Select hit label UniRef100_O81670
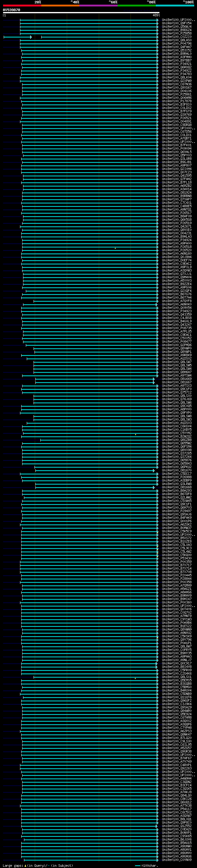 (176, 470)
